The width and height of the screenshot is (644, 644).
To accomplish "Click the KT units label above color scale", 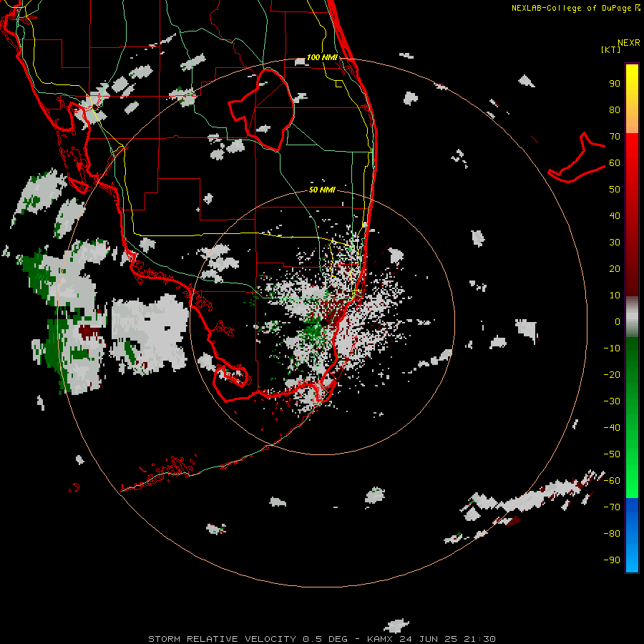I will [x=611, y=49].
